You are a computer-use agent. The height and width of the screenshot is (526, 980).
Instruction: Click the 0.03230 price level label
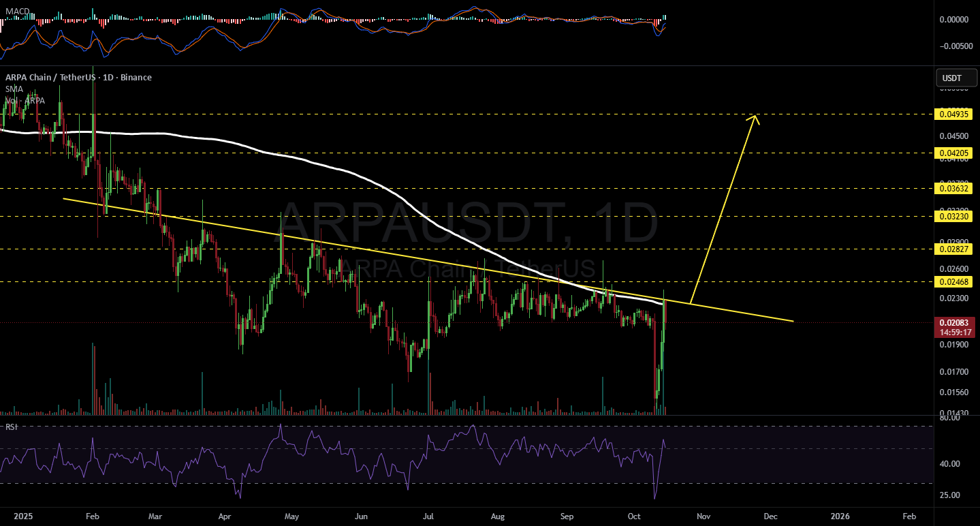pyautogui.click(x=953, y=216)
